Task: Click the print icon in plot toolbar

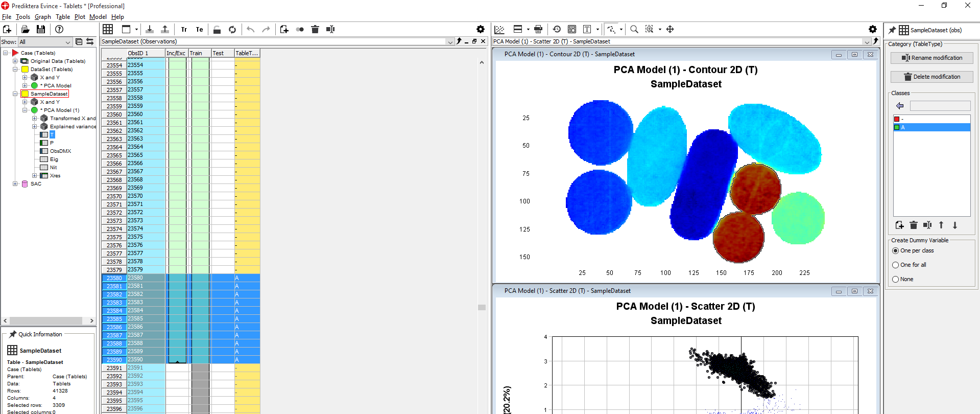Action: (x=538, y=30)
